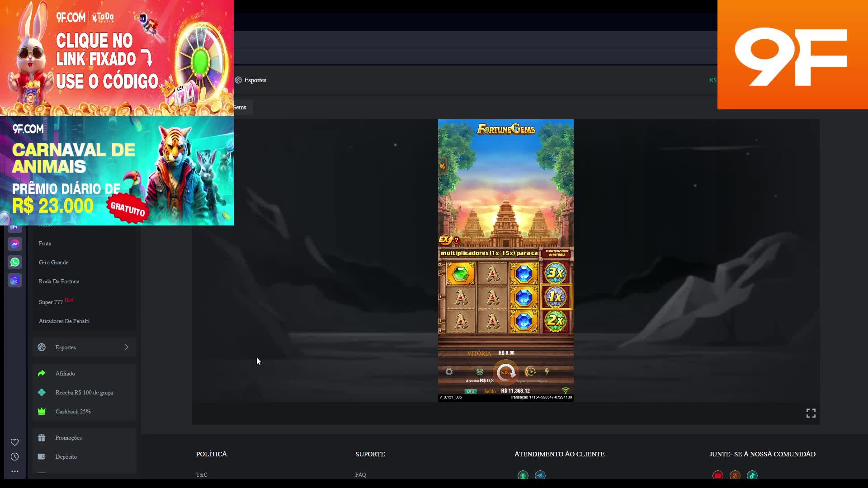Open Cashback 25% offer
Viewport: 868px width, 488px height.
73,412
